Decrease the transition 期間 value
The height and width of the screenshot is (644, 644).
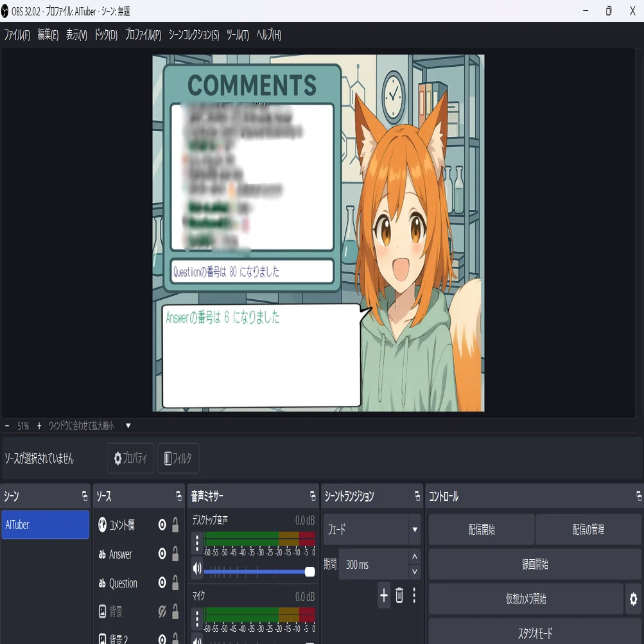click(414, 571)
